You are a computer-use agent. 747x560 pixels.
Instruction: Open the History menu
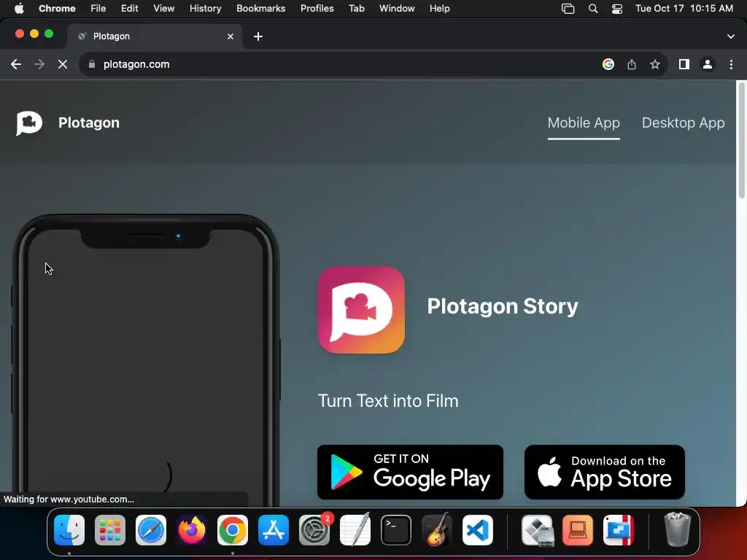[x=205, y=9]
